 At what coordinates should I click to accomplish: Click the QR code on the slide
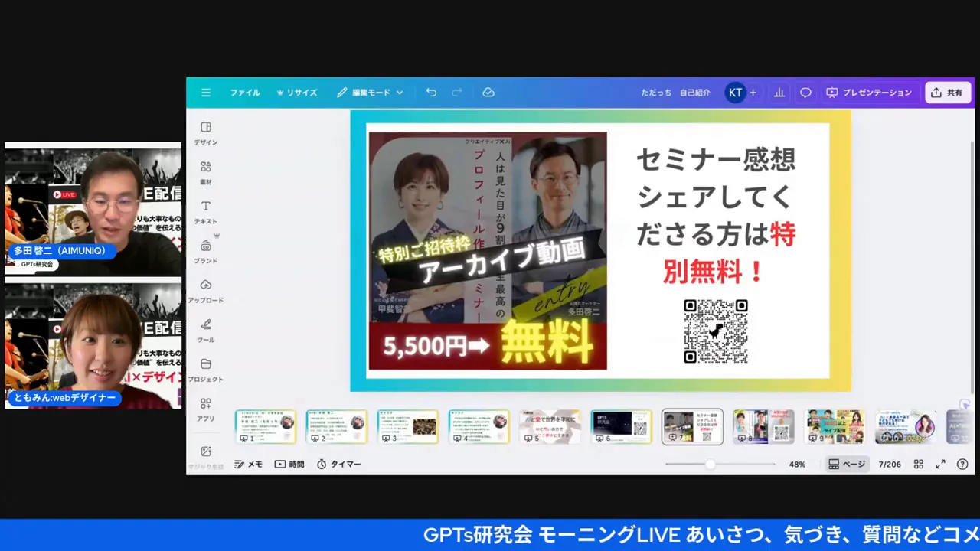click(716, 331)
